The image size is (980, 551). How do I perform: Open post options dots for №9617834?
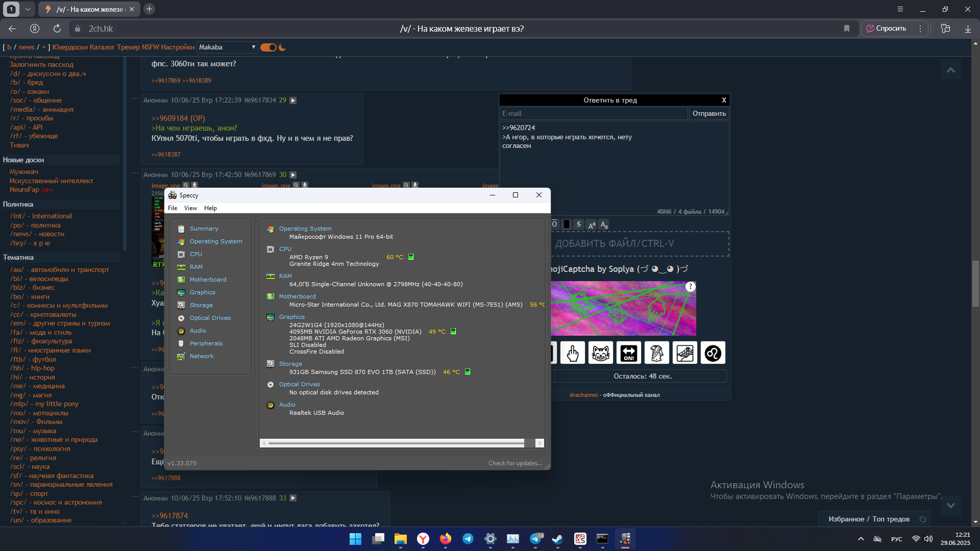click(x=135, y=98)
